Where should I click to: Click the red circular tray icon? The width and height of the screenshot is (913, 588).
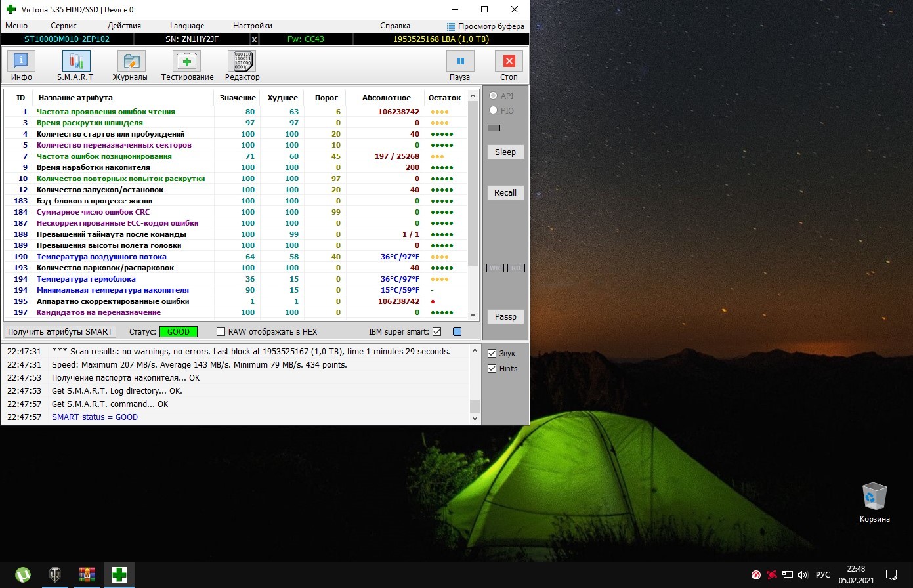tap(756, 575)
